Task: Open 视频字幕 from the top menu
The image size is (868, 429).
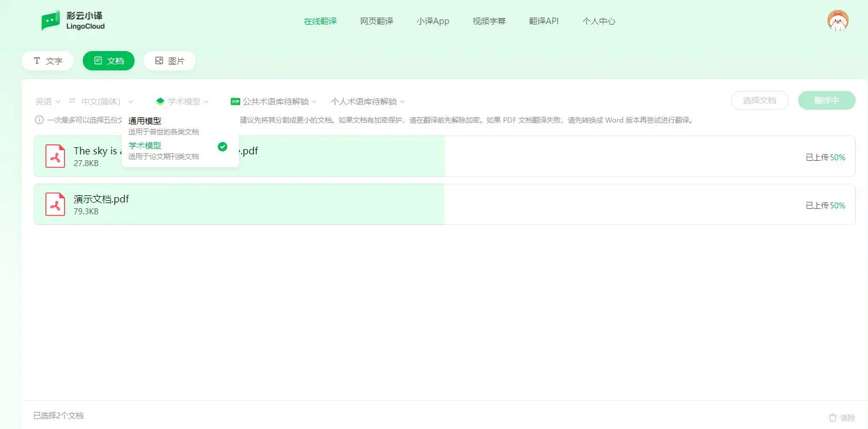Action: tap(489, 21)
